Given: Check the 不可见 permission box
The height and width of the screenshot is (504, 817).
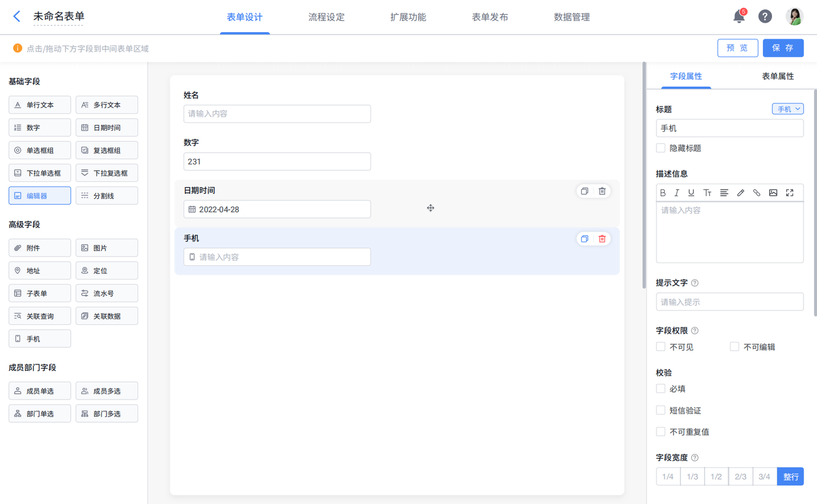Looking at the screenshot, I should tap(661, 346).
